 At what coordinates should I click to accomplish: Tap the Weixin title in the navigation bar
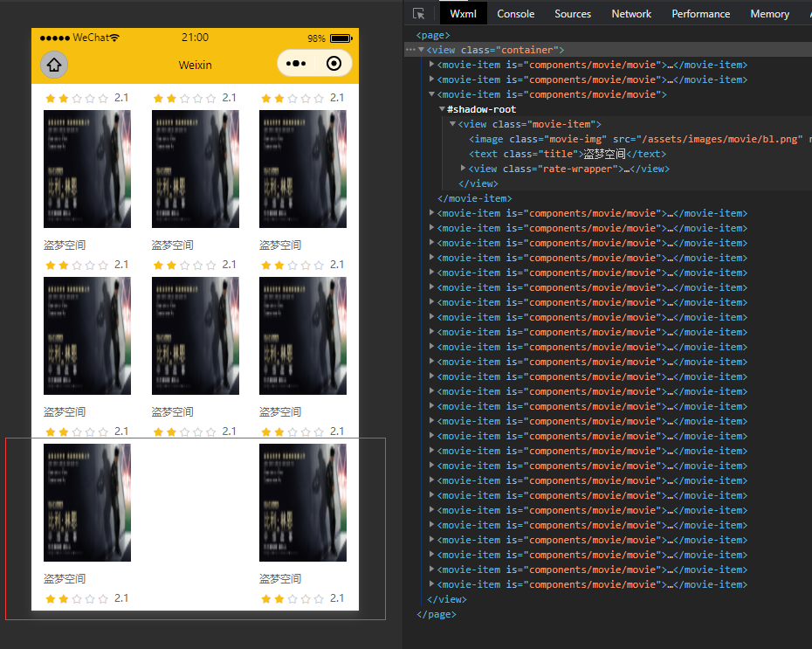coord(196,66)
